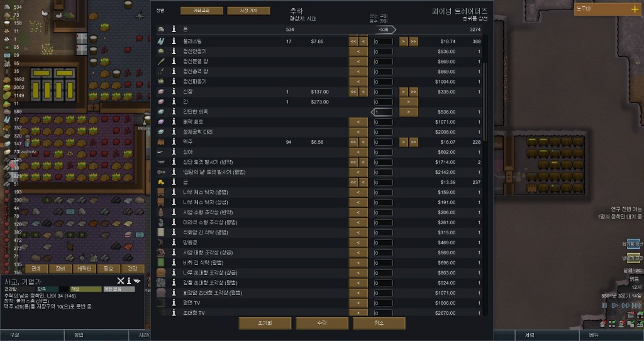This screenshot has height=341, width=644.
Task: Buy 정신안정기 with < button
Action: pos(358,51)
